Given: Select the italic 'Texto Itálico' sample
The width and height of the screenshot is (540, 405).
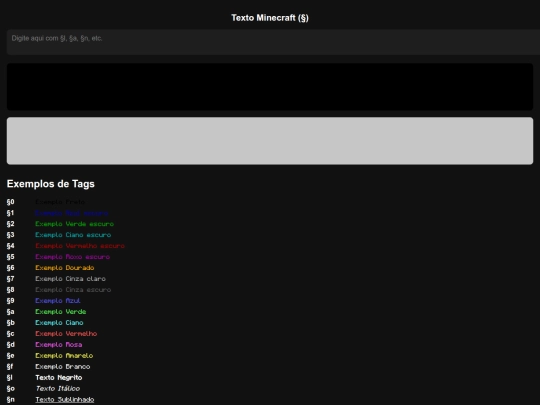Looking at the screenshot, I should [x=58, y=389].
